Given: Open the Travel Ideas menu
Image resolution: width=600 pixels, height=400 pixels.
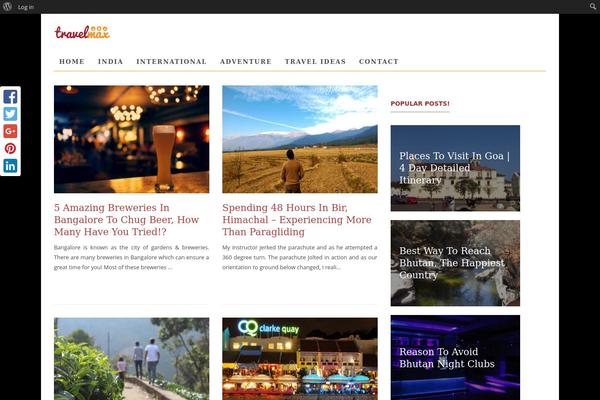Looking at the screenshot, I should [x=315, y=61].
